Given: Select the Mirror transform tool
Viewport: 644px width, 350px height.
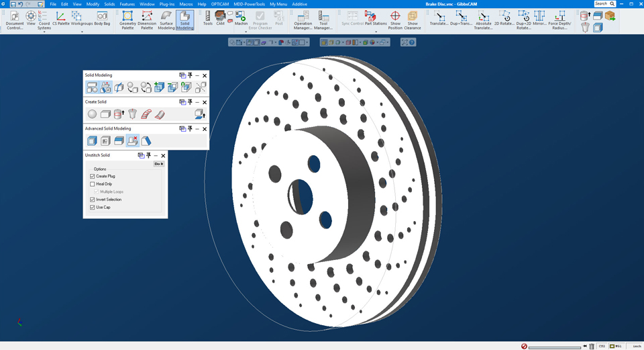Looking at the screenshot, I should pos(539,18).
